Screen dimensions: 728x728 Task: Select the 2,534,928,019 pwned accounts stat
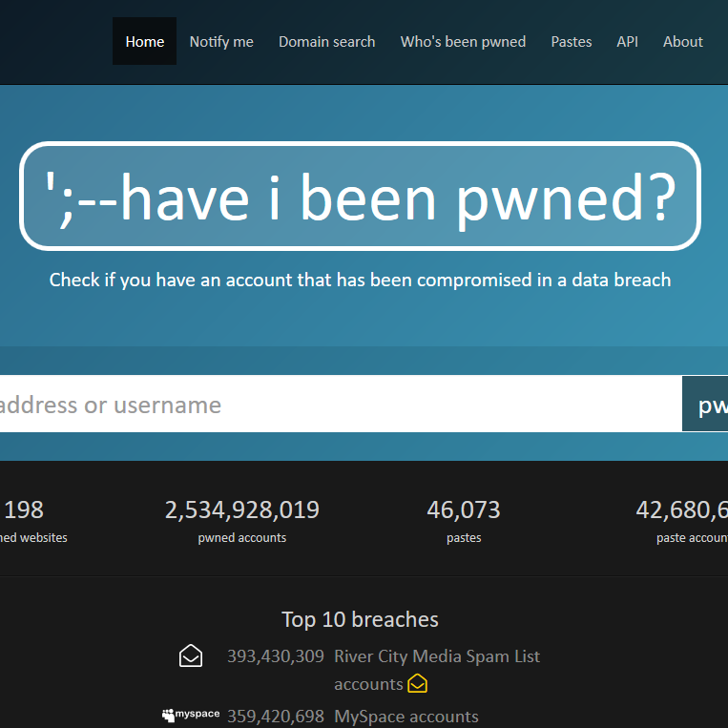coord(242,510)
